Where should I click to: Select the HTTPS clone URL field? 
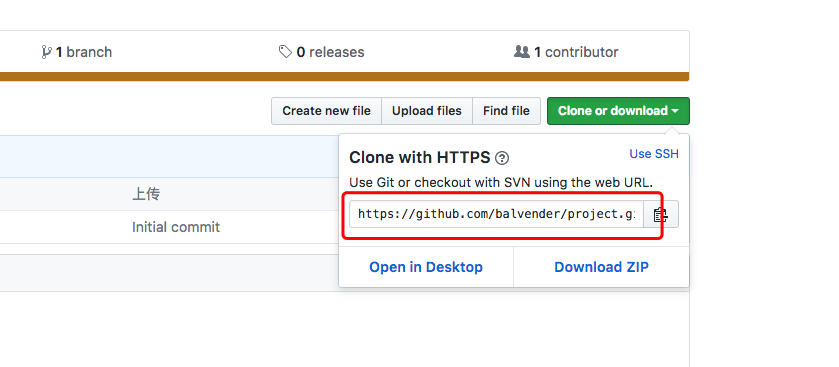click(497, 214)
